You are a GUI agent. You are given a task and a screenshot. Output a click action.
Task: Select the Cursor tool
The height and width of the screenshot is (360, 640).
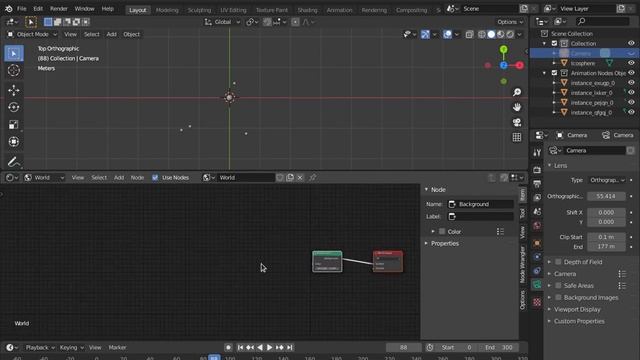click(14, 70)
